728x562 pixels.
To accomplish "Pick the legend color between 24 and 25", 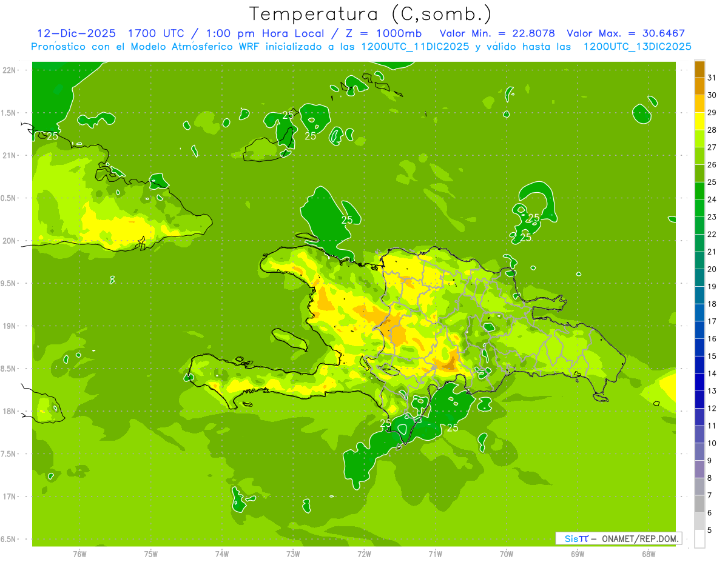I will point(699,191).
